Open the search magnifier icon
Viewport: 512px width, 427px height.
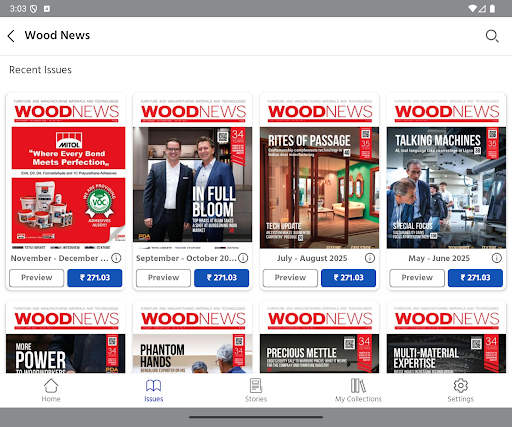[492, 36]
